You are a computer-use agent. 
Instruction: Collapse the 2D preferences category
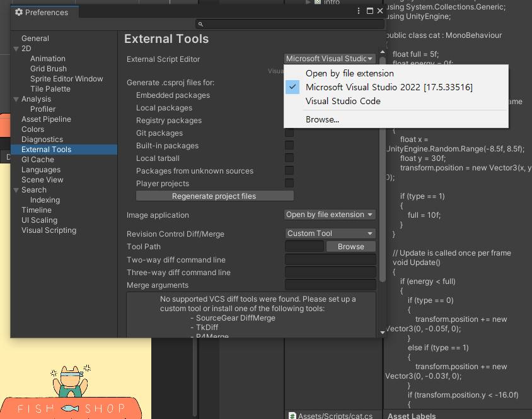[16, 49]
